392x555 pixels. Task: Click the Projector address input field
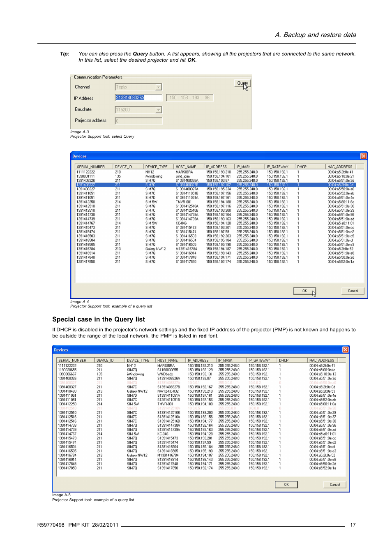138,121
